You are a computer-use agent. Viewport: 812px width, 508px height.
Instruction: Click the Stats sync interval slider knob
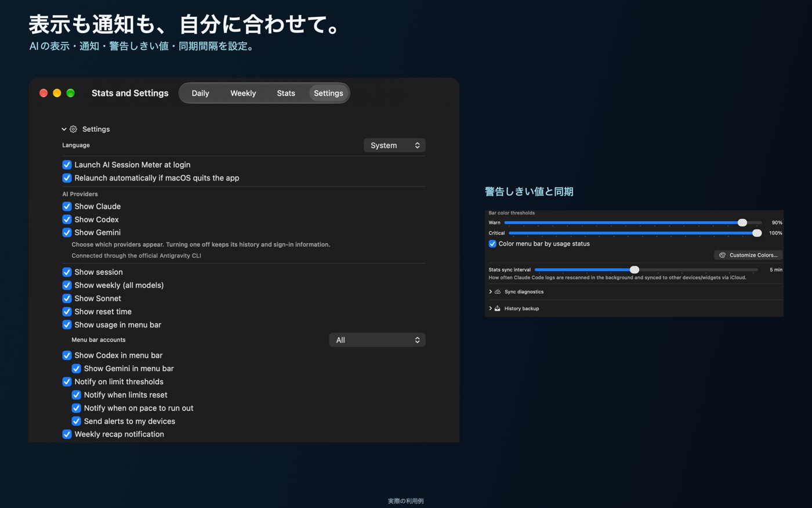pyautogui.click(x=635, y=269)
